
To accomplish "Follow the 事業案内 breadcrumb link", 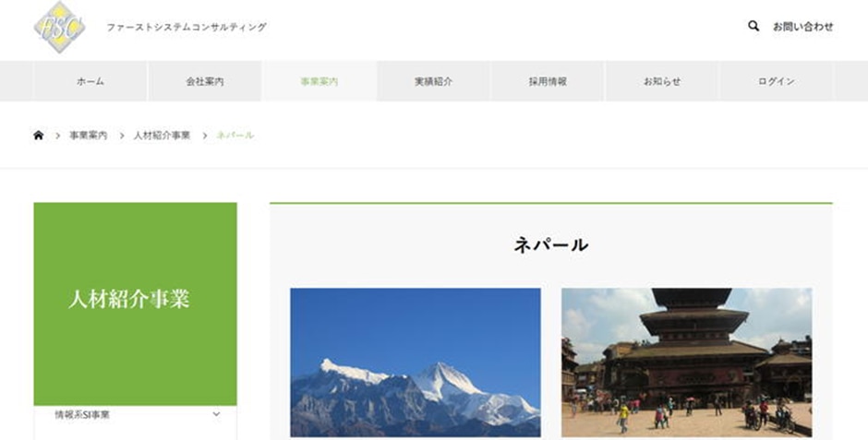I will 88,136.
